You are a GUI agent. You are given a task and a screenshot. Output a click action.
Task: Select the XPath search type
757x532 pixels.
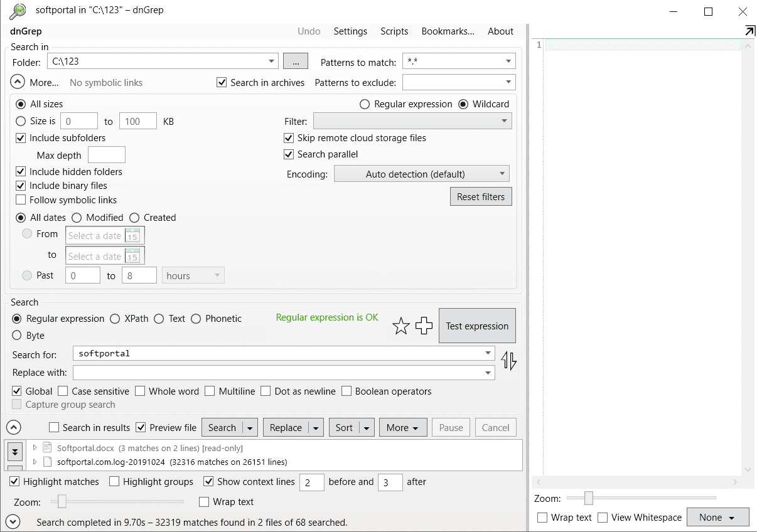[115, 319]
